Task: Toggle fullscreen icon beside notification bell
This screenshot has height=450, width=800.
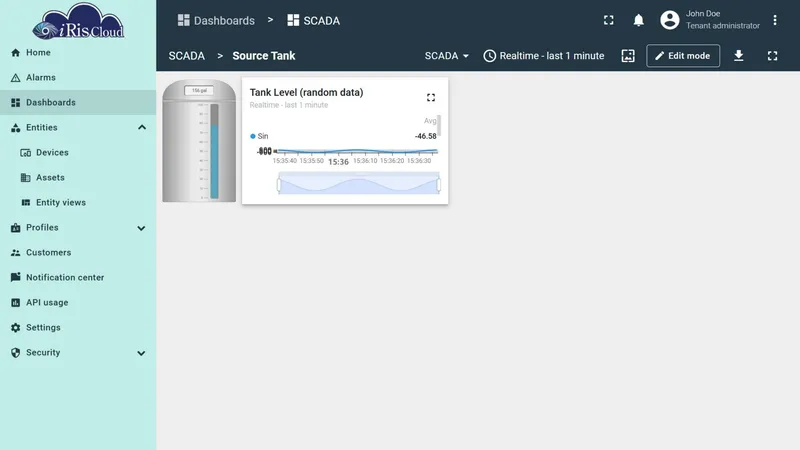Action: [x=609, y=20]
